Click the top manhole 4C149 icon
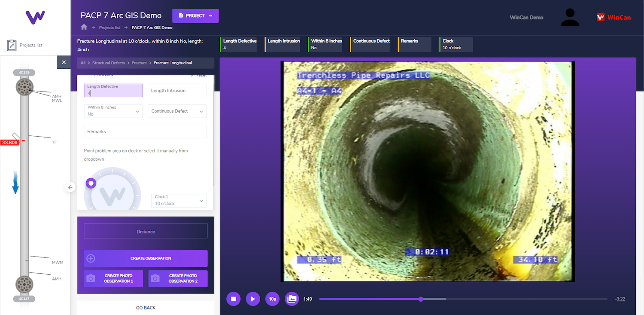 tap(24, 87)
